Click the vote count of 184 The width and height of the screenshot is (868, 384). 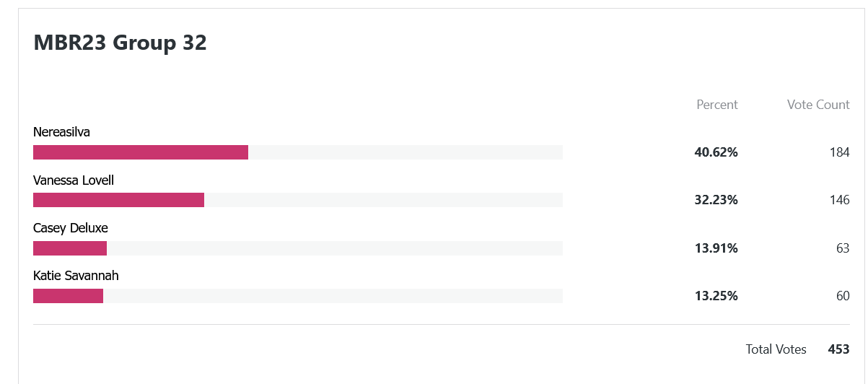click(x=839, y=152)
